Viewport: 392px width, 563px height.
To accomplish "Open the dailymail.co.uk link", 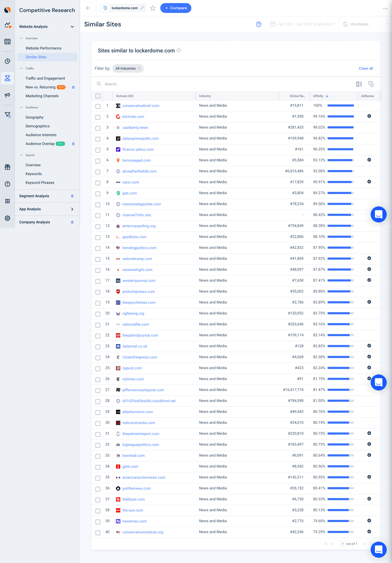I will click(x=135, y=346).
